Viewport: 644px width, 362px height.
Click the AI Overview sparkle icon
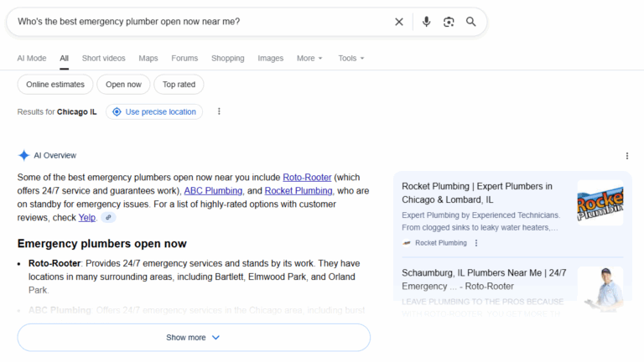coord(23,155)
